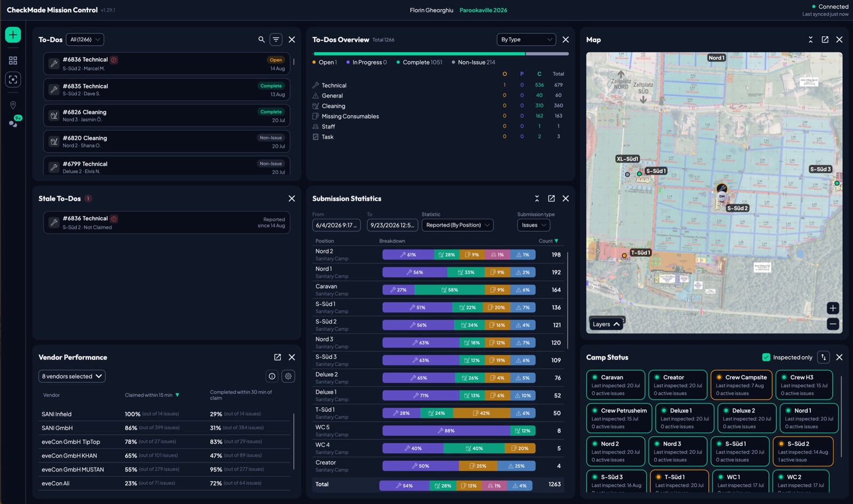
Task: Select the Technical type row in overview
Action: 440,85
